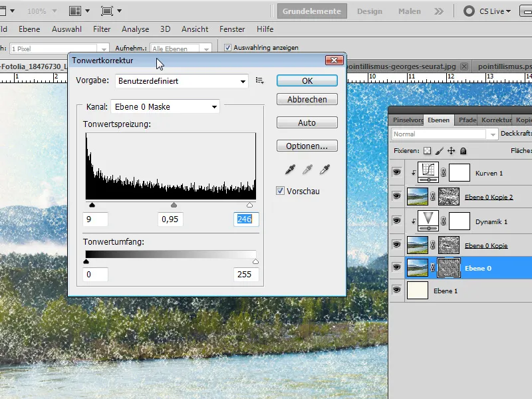Expand the CS Live dropdown arrow
532x399 pixels.
pos(508,11)
